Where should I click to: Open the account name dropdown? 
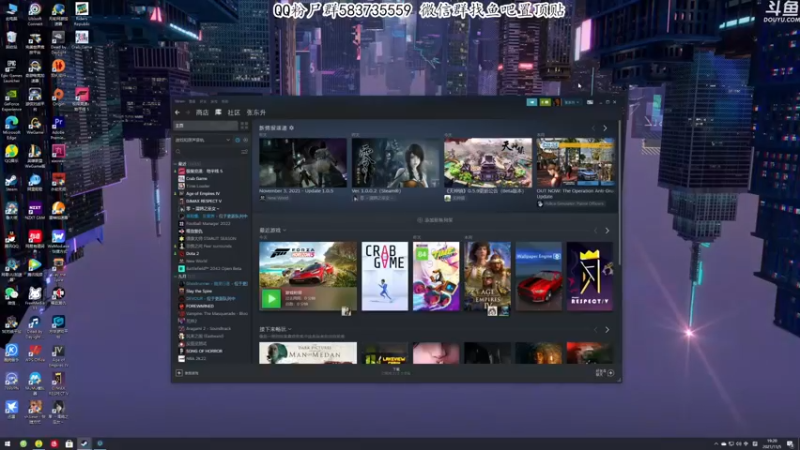pyautogui.click(x=571, y=102)
